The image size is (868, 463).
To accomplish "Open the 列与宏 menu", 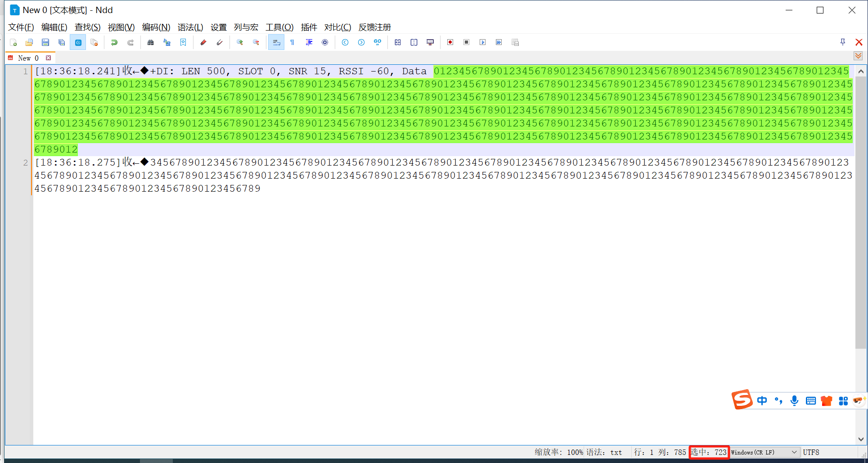I will (246, 27).
